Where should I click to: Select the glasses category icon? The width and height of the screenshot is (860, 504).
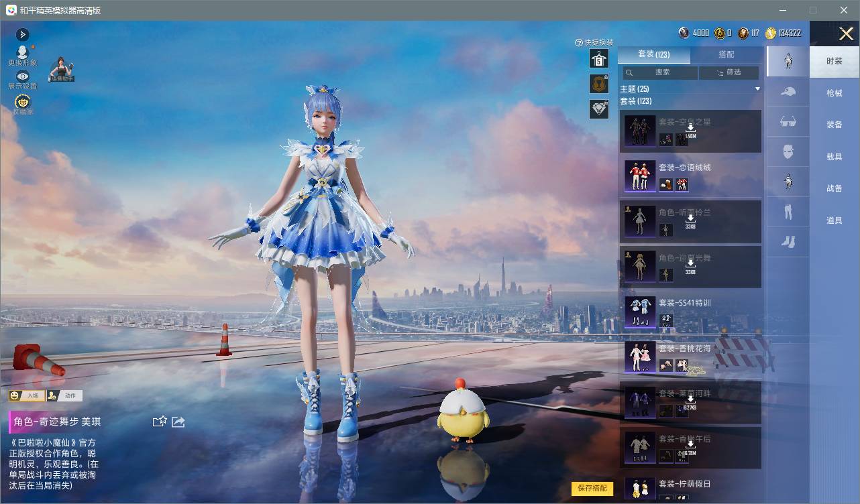tap(788, 122)
